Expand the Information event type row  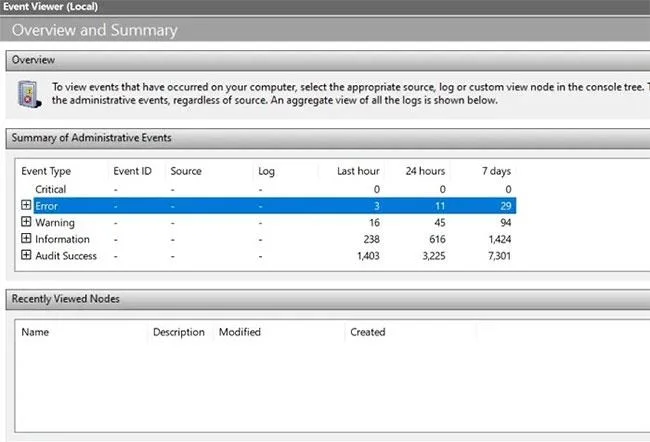click(26, 238)
